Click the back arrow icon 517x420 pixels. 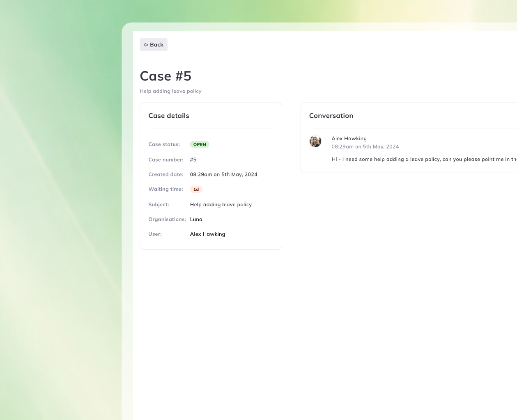[x=146, y=44]
